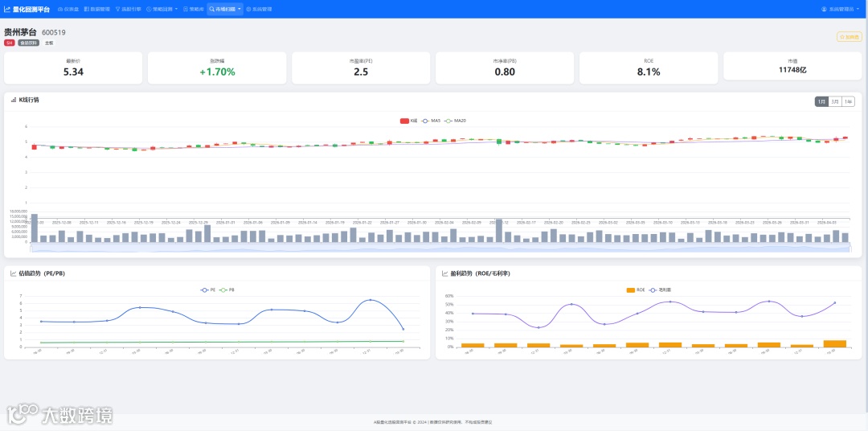Image resolution: width=868 pixels, height=431 pixels.
Task: Click the star icon to add to watchlist
Action: 842,36
